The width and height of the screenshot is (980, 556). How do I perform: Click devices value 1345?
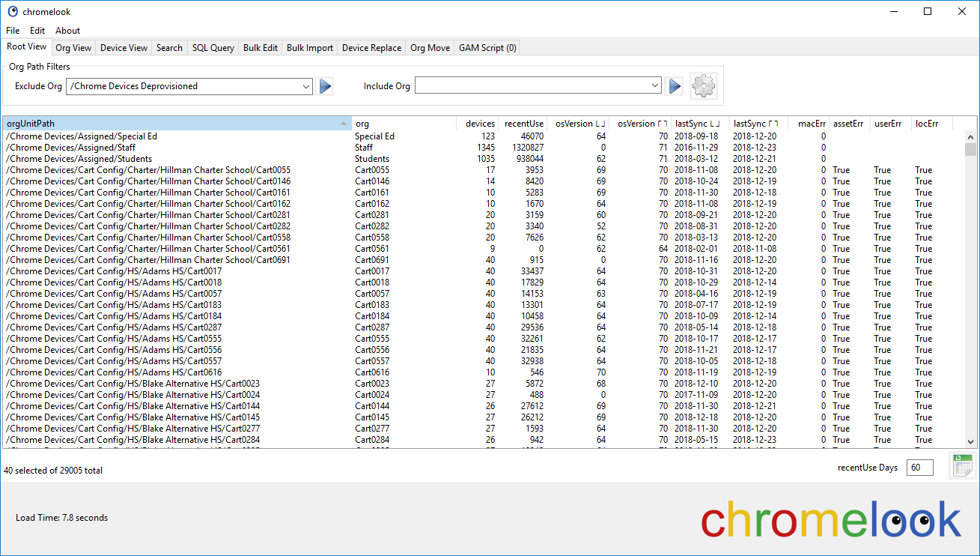click(x=486, y=148)
